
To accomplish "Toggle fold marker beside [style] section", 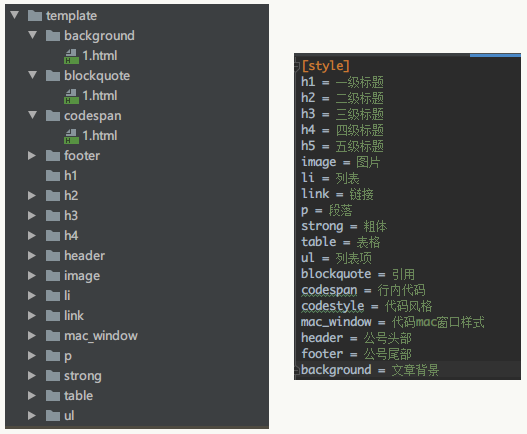I will click(x=296, y=66).
